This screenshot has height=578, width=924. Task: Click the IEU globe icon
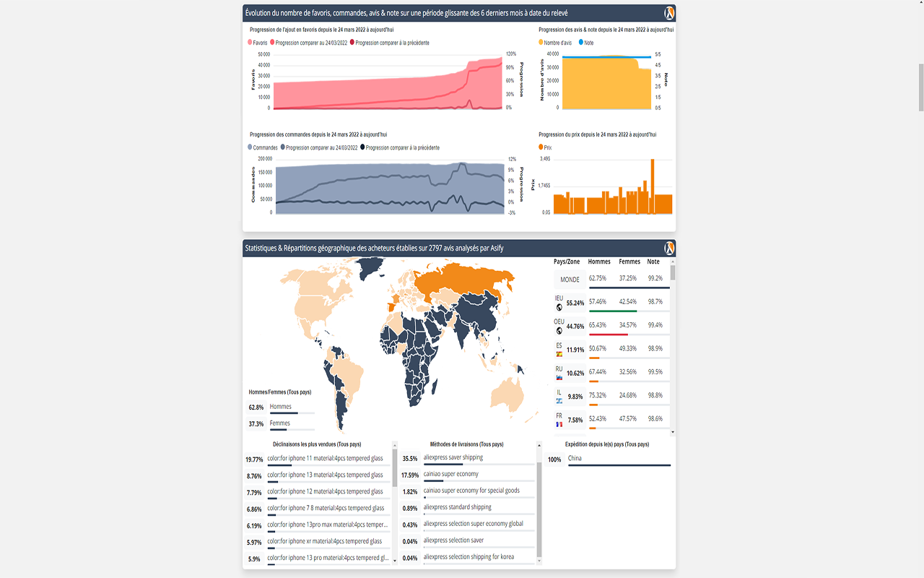pos(559,307)
